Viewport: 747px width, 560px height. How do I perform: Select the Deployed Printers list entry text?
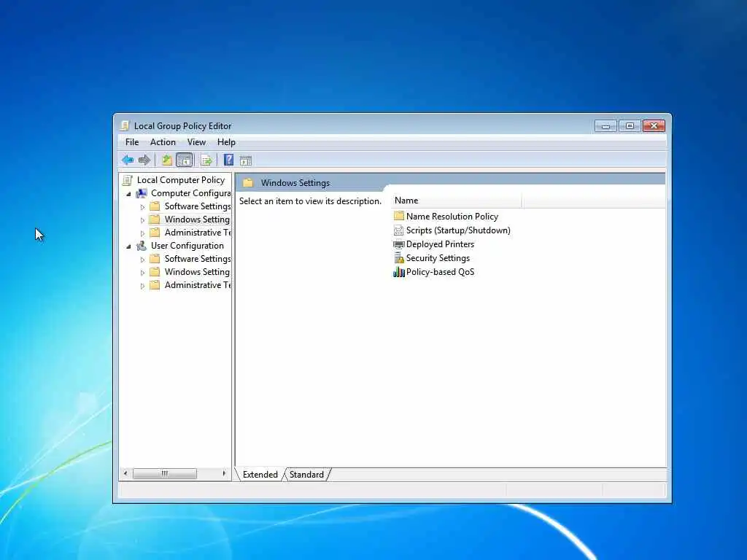(440, 244)
